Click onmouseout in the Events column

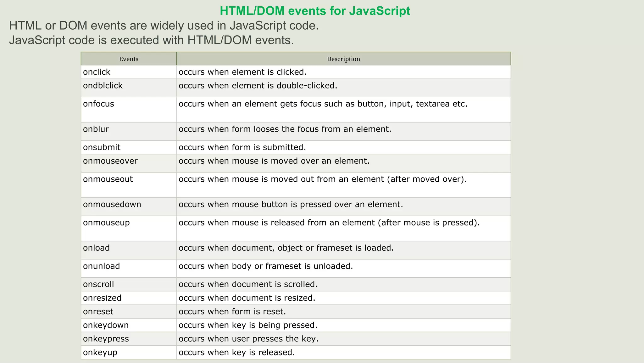pyautogui.click(x=108, y=179)
